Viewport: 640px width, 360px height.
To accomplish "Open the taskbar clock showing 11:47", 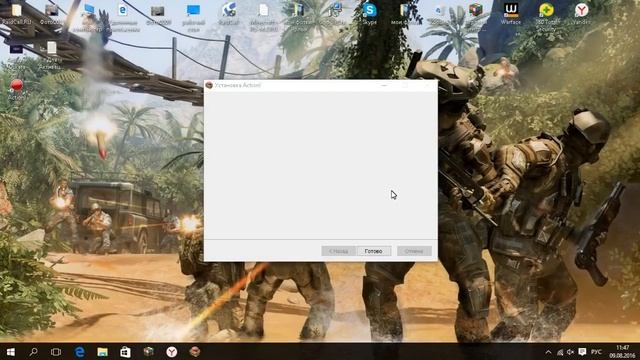I will pyautogui.click(x=622, y=352).
